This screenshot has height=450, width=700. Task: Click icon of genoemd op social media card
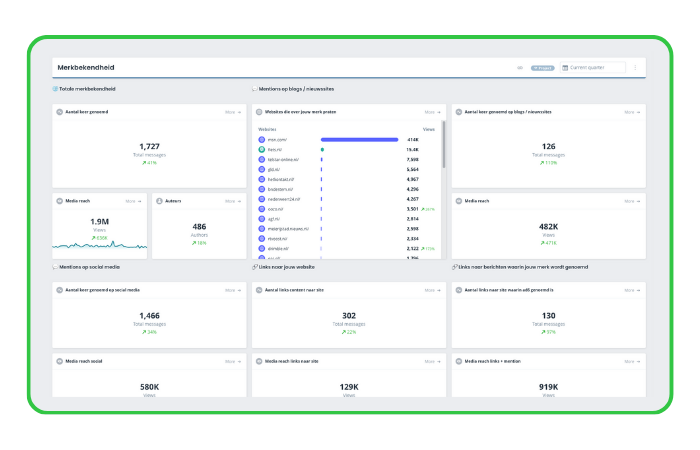[59, 290]
